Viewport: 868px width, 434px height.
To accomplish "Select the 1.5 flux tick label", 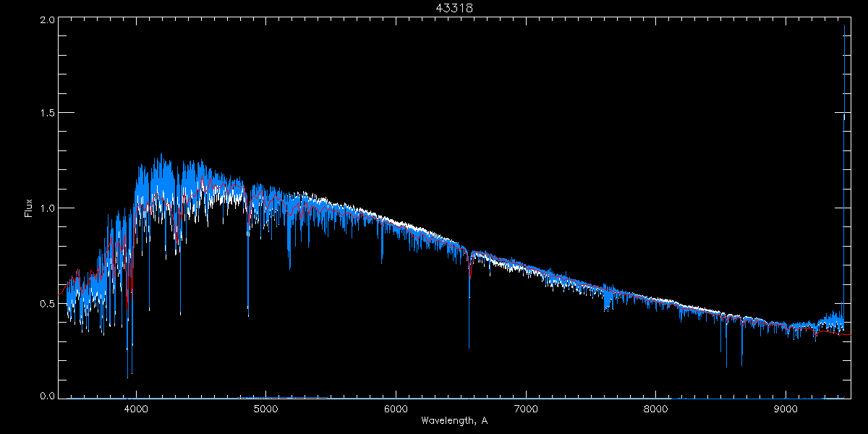I will (48, 113).
